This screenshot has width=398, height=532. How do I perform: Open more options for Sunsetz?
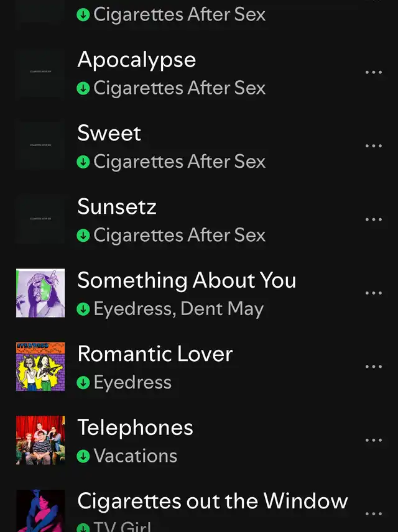coord(373,219)
